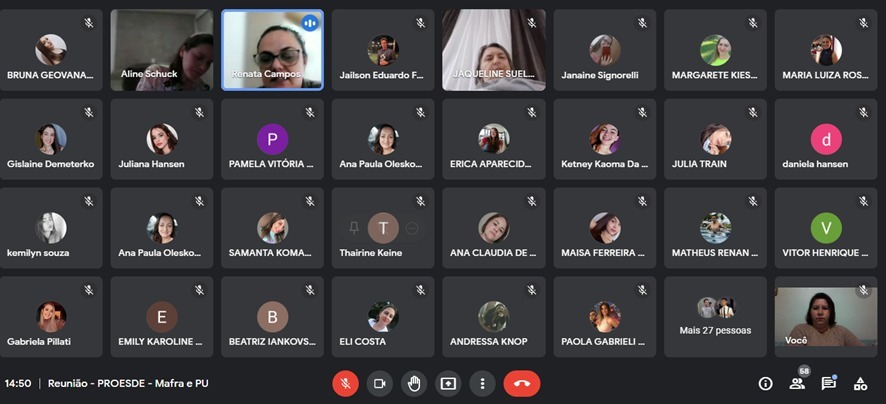Click the B avatar of BEATRIZ IANKOVS
The width and height of the screenshot is (886, 404).
coord(272,317)
